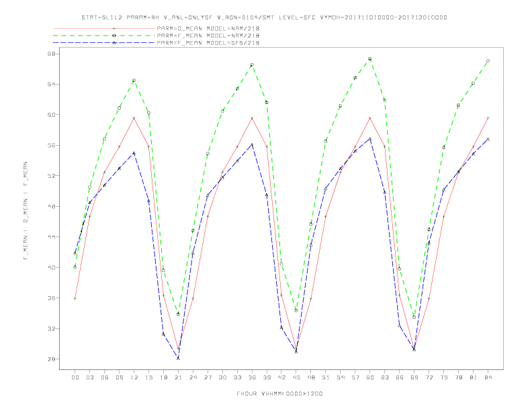The height and width of the screenshot is (411, 532).
Task: Click the 68 tick label on the vertical axis
Action: point(51,54)
